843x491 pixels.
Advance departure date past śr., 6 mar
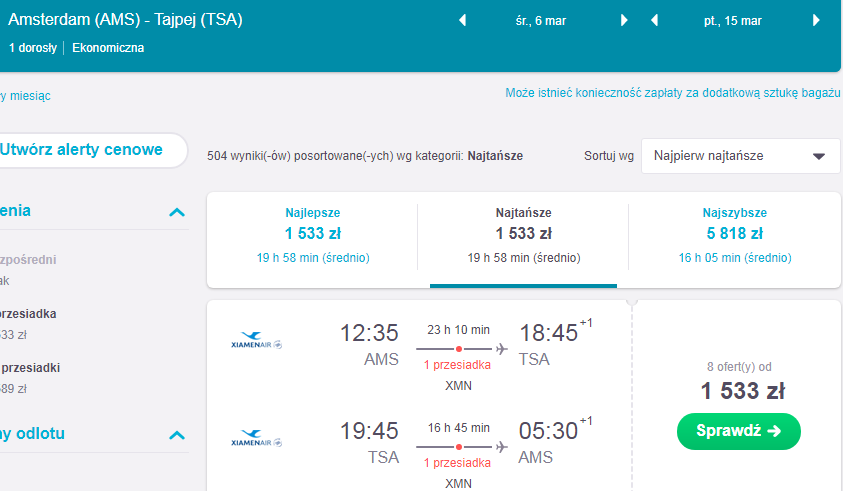(x=624, y=20)
